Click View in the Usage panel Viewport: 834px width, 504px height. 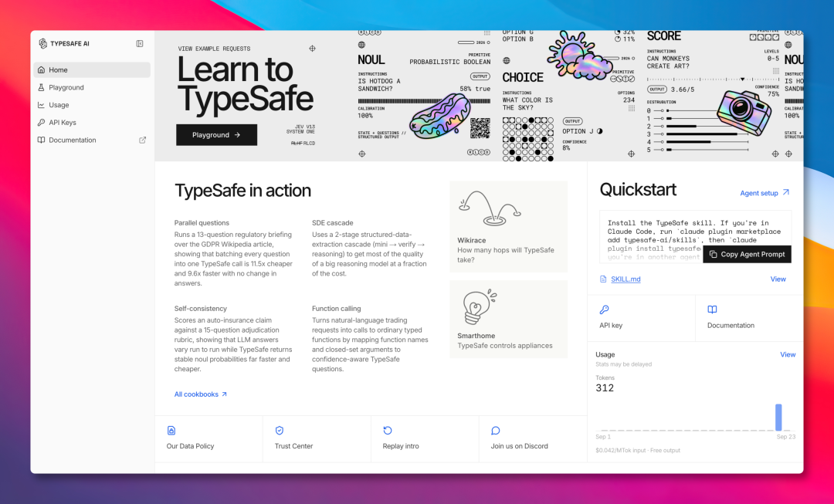788,354
